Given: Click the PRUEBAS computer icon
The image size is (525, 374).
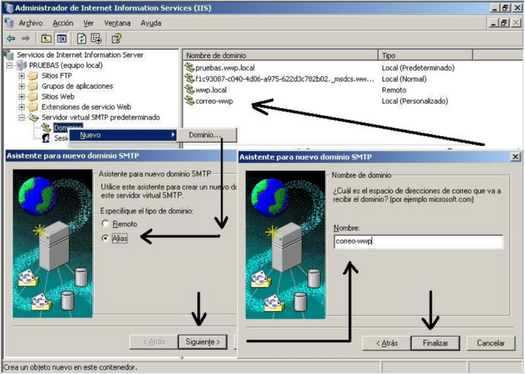Looking at the screenshot, I should 21,65.
